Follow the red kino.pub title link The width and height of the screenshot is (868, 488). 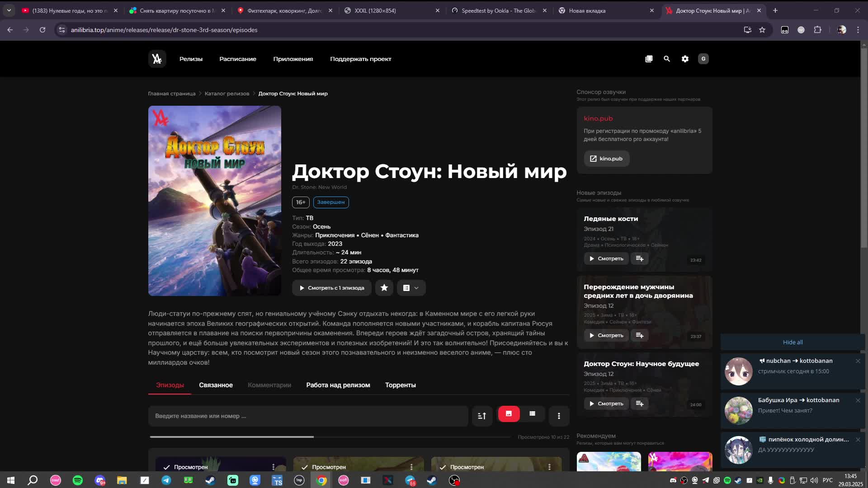pos(598,118)
